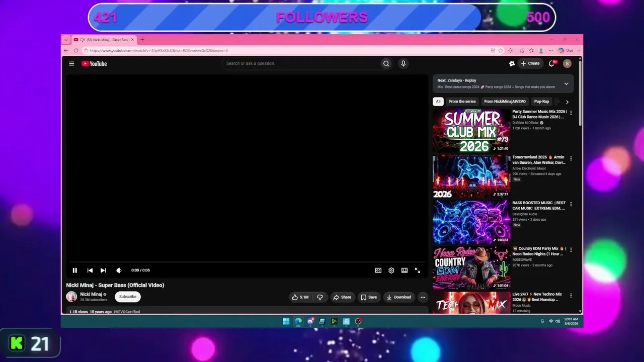Favorite this page with star icon

(501, 51)
